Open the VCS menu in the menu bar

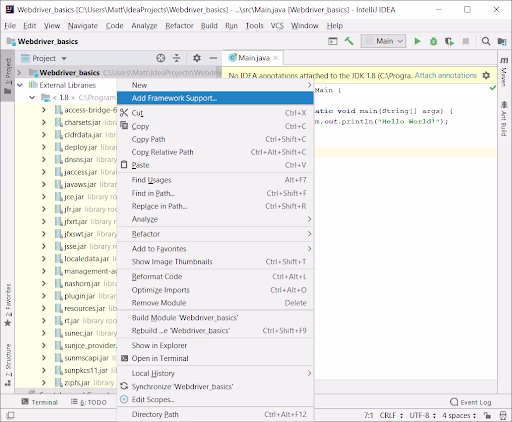click(x=277, y=26)
